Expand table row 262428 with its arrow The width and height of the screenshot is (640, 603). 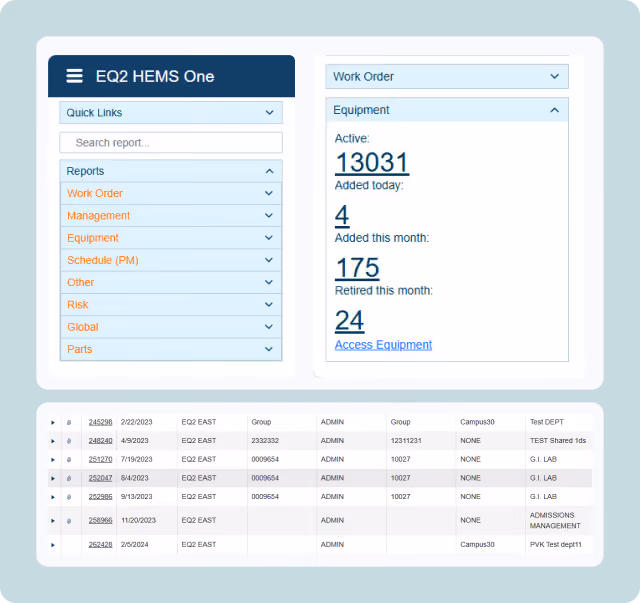pyautogui.click(x=53, y=545)
